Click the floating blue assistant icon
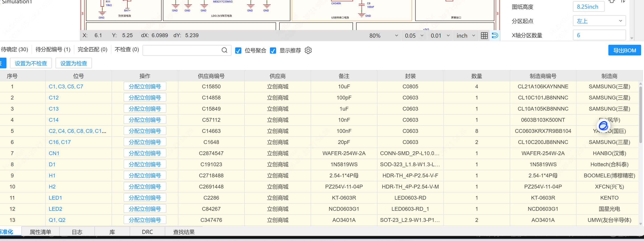The width and height of the screenshot is (644, 241). 603,126
